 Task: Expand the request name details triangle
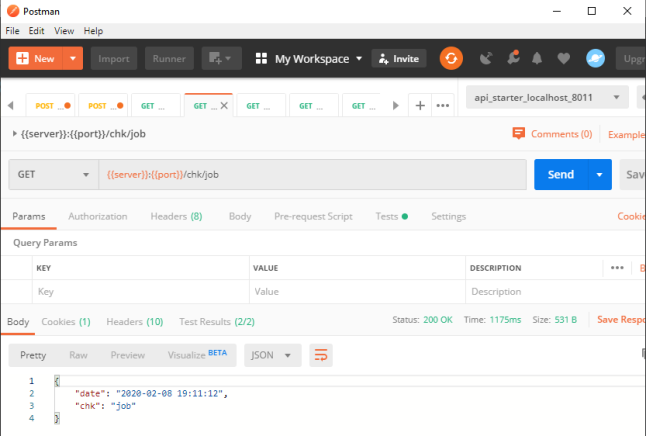(14, 134)
